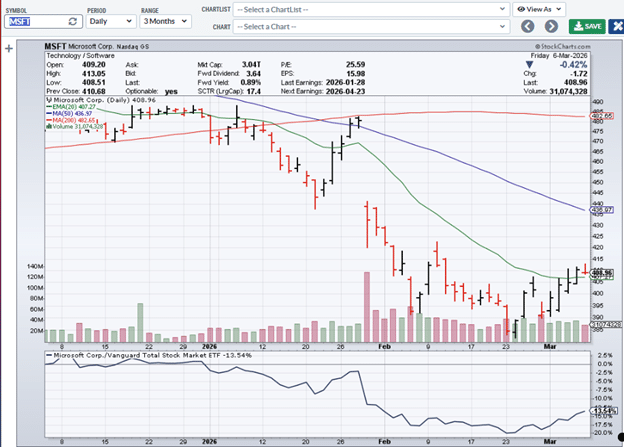The image size is (624, 447).
Task: Open the Period dropdown set to Daily
Action: (111, 21)
